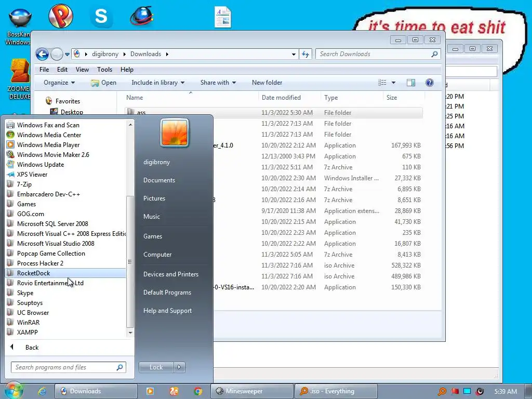Open Chrome from the taskbar
Viewport: 532px width, 399px height.
(198, 391)
